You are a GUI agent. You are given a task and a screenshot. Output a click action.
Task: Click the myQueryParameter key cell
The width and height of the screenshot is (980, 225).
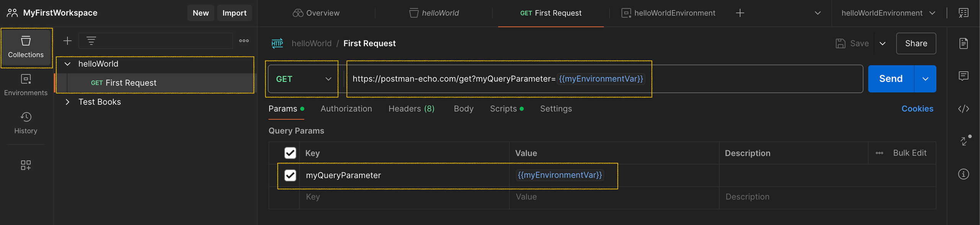[x=404, y=175]
